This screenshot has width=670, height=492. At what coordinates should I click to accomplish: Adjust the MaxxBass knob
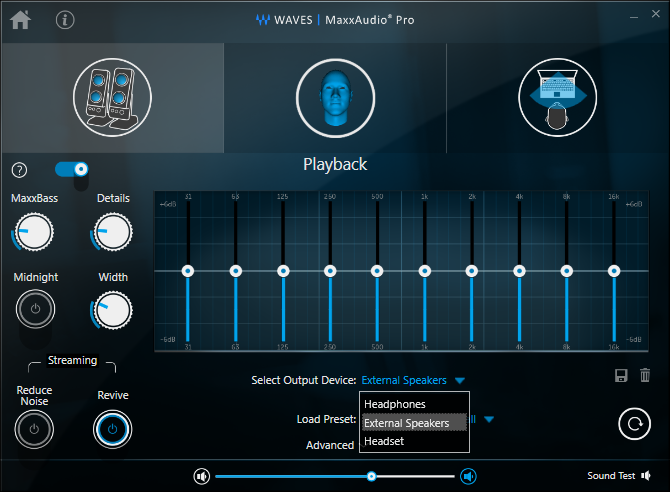[34, 232]
